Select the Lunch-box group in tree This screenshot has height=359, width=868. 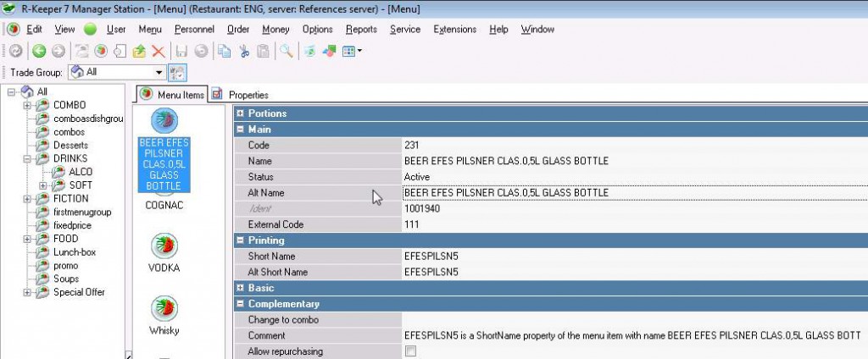pyautogui.click(x=75, y=252)
